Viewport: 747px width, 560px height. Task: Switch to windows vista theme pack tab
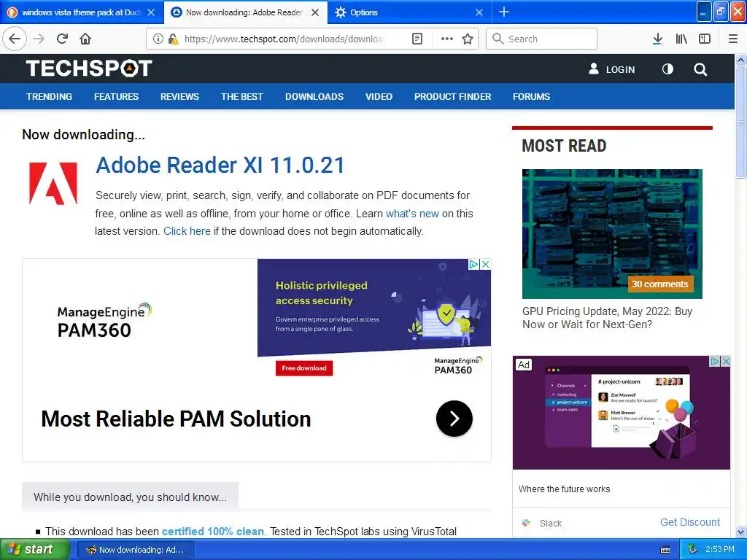pyautogui.click(x=81, y=12)
